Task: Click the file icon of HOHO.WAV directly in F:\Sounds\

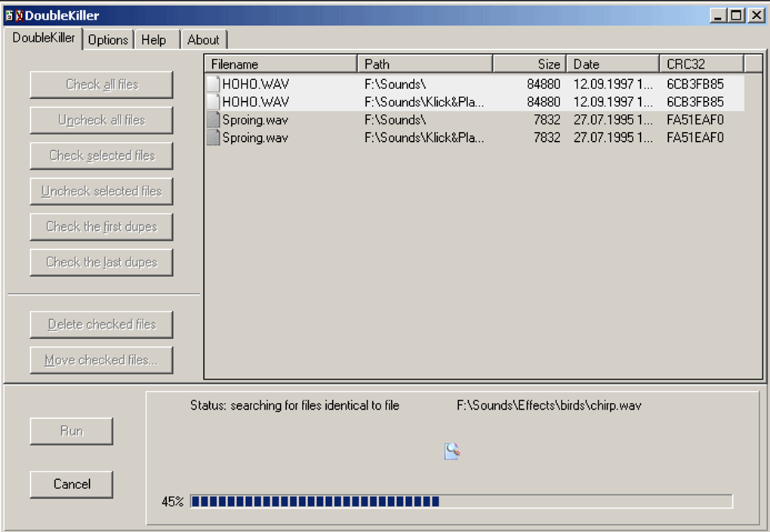Action: pos(213,84)
